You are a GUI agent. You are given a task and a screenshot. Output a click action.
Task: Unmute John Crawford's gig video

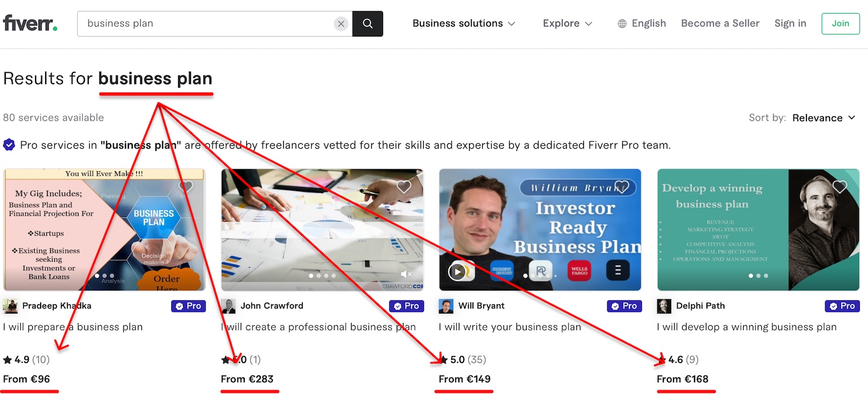pyautogui.click(x=405, y=274)
